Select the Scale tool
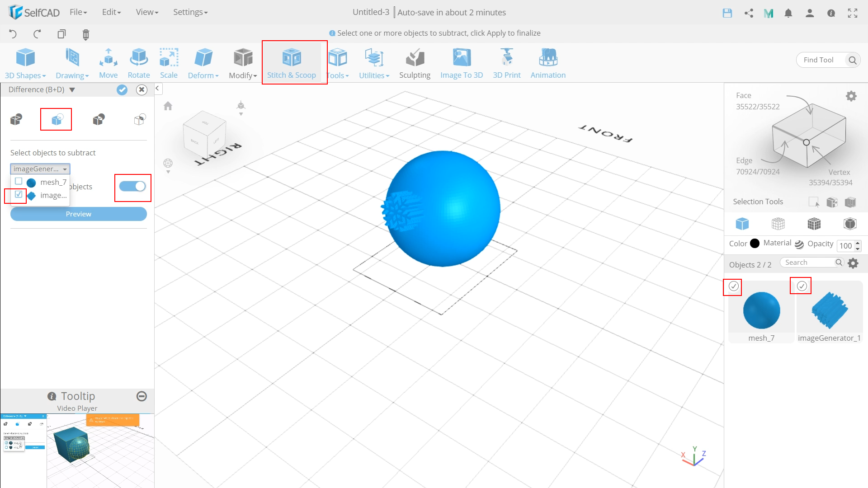868x488 pixels. pos(169,63)
